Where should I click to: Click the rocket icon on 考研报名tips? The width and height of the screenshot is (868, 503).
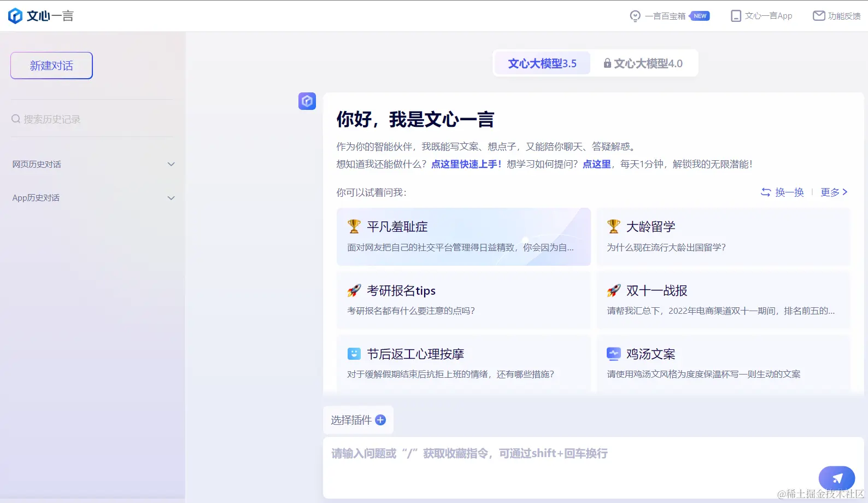pos(354,290)
